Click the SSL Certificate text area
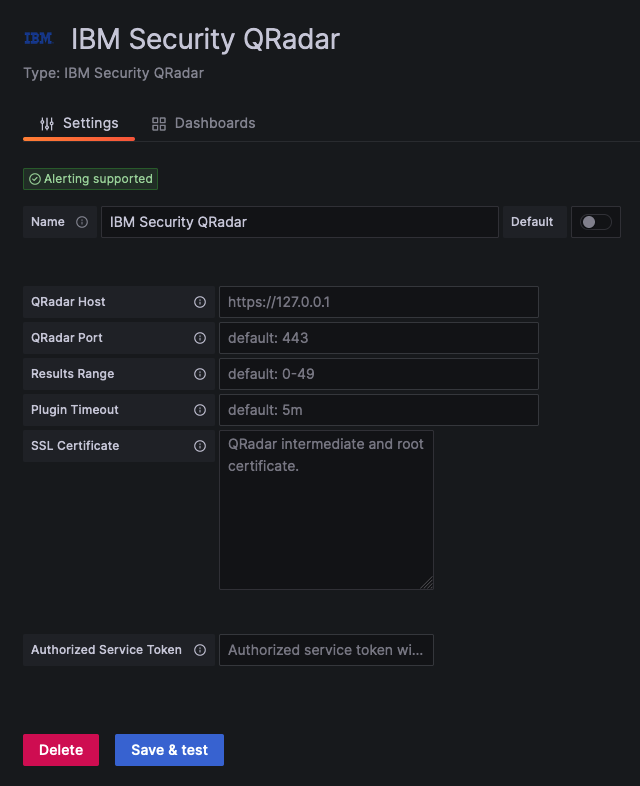This screenshot has width=640, height=786. click(x=326, y=510)
